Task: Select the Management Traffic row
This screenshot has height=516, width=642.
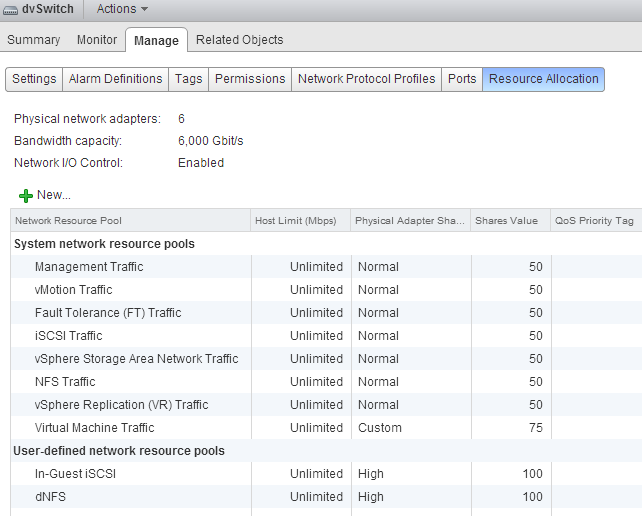Action: pyautogui.click(x=89, y=267)
